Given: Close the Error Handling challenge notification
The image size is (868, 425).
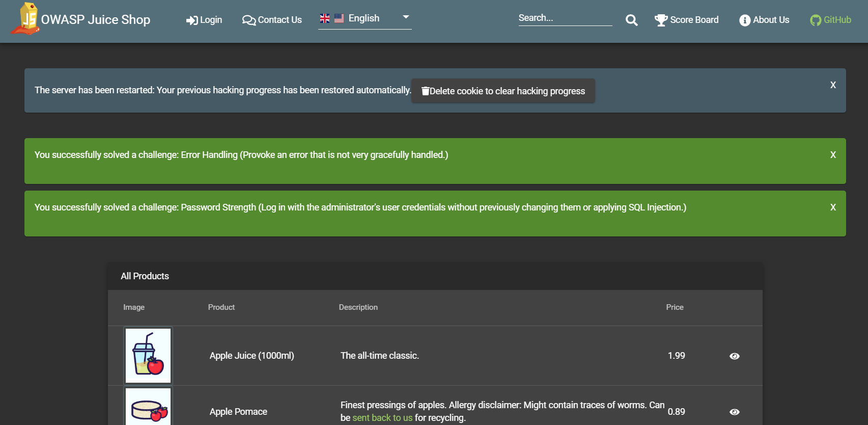Looking at the screenshot, I should tap(833, 155).
